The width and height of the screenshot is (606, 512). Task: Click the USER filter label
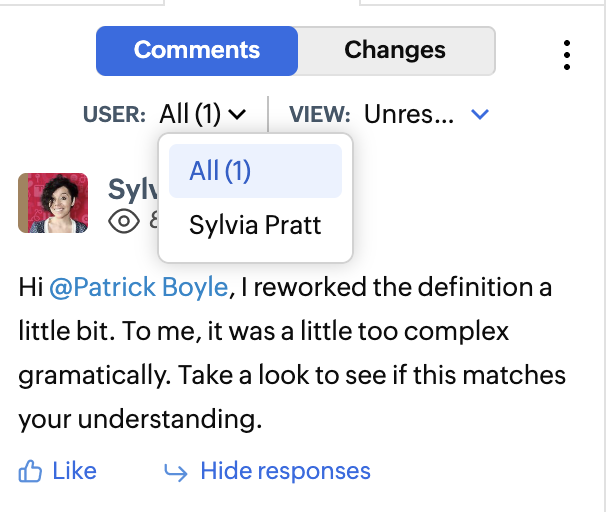(114, 114)
